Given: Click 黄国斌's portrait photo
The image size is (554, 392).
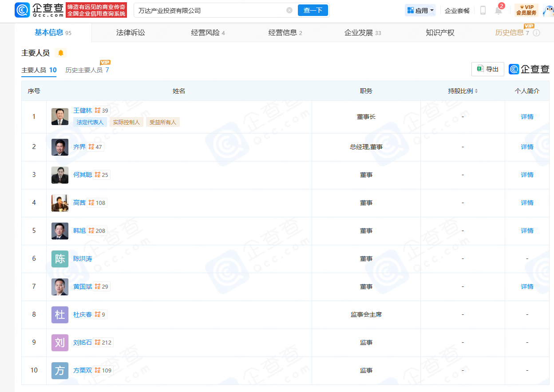Looking at the screenshot, I should point(60,287).
